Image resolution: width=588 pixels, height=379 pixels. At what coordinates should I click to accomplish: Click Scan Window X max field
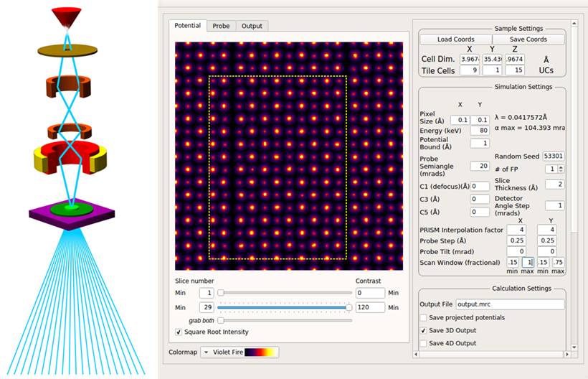click(x=528, y=262)
